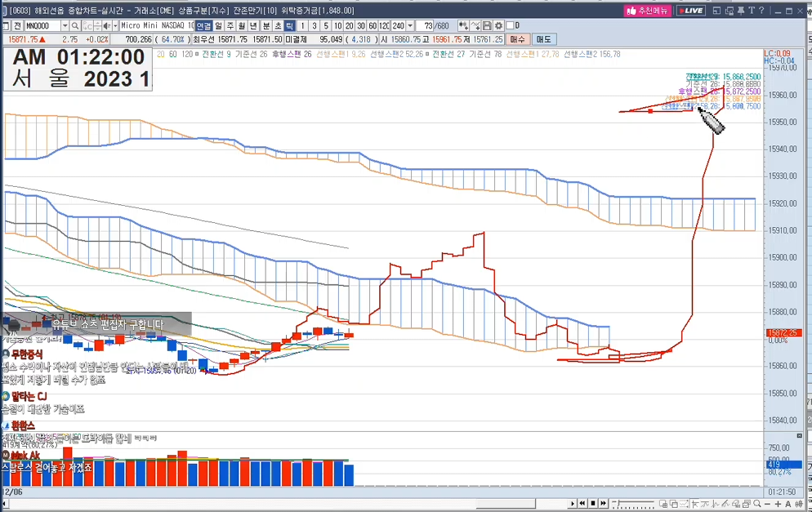Click the second overlapping-windows icon in bottom toolbar
Viewport: 812px width, 512px height.
(674, 503)
